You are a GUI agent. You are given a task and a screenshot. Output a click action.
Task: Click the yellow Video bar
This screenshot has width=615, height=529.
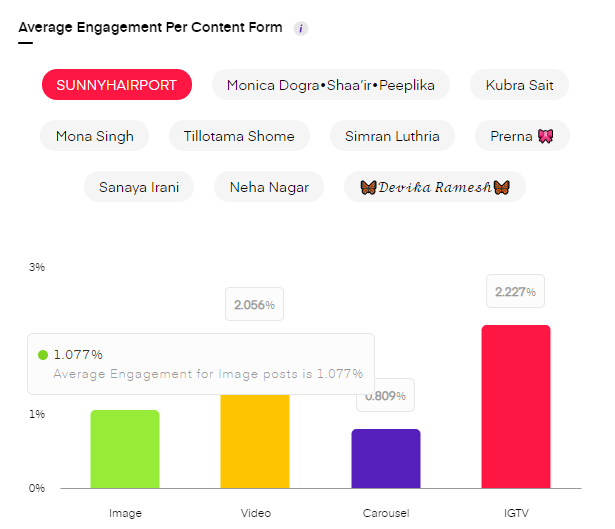point(255,440)
